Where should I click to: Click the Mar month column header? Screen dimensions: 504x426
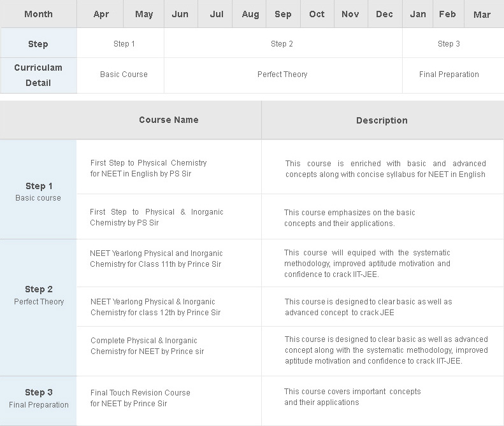[x=482, y=15]
